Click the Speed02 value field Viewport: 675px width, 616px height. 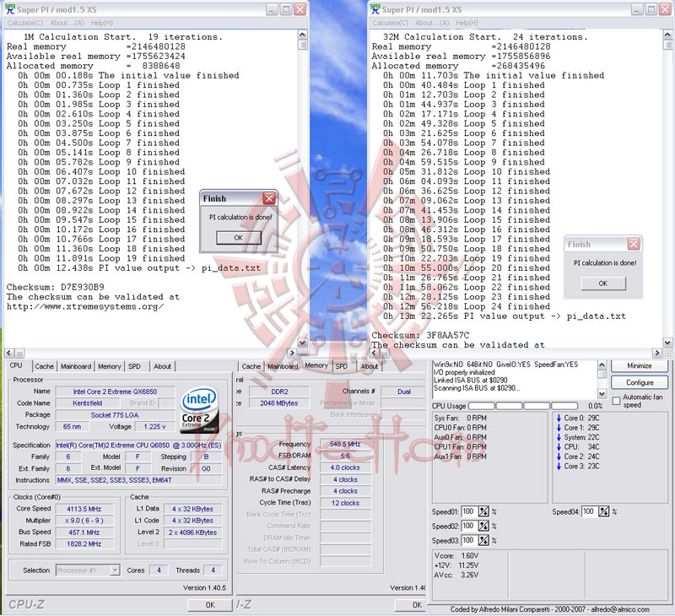point(469,526)
